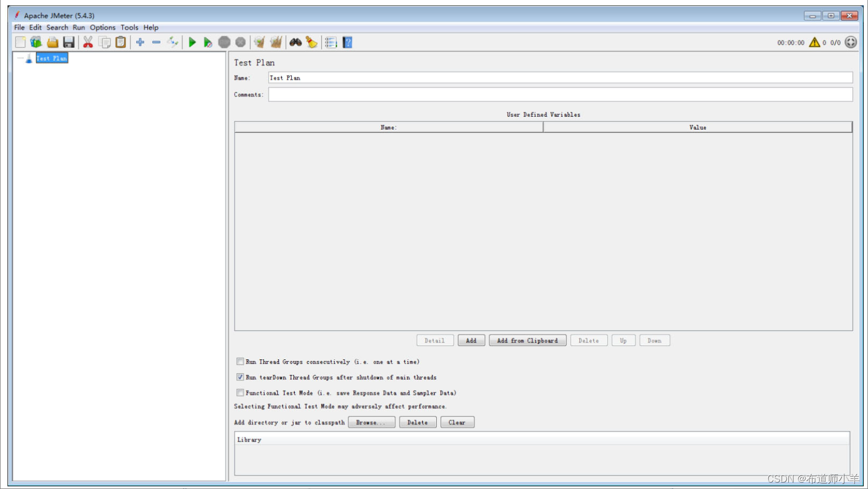
Task: Click the 0/0 thread count text
Action: point(835,42)
